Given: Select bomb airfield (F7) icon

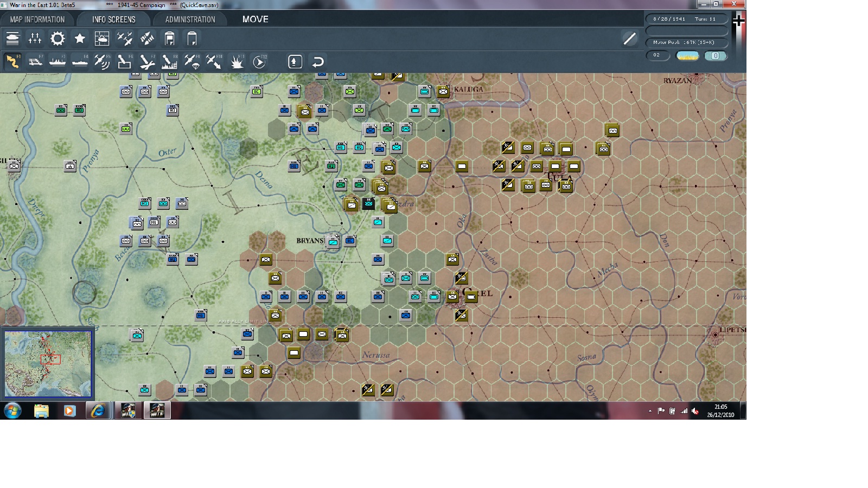Looking at the screenshot, I should coord(147,61).
